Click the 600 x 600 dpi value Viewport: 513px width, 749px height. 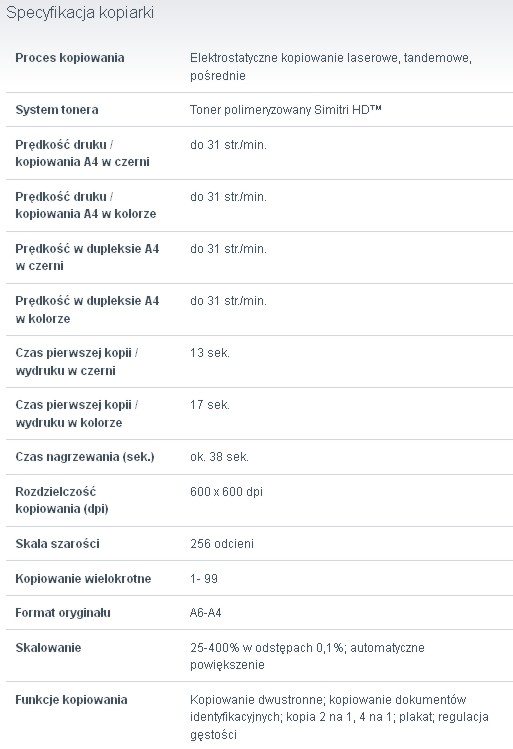click(x=226, y=492)
